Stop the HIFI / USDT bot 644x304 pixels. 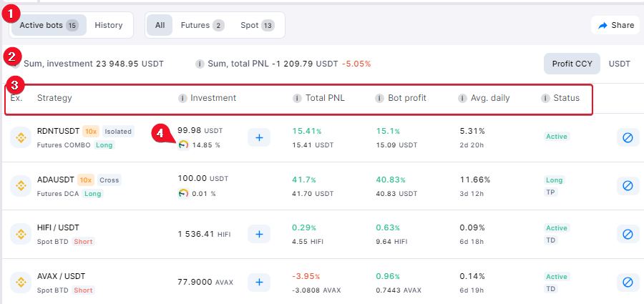[x=628, y=234]
